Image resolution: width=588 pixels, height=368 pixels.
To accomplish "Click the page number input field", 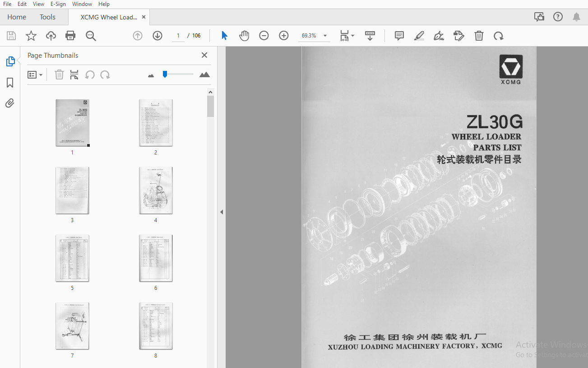I will [178, 36].
